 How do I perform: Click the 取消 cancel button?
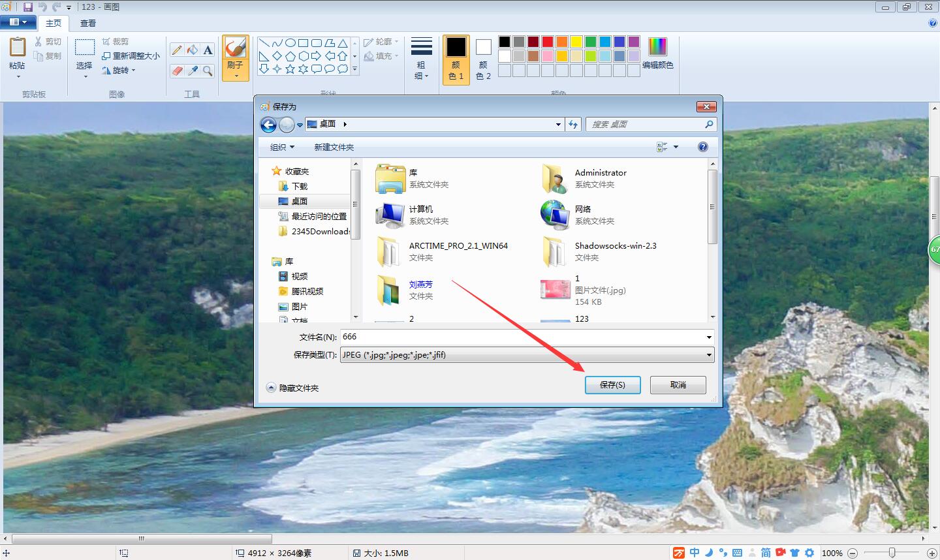point(678,385)
